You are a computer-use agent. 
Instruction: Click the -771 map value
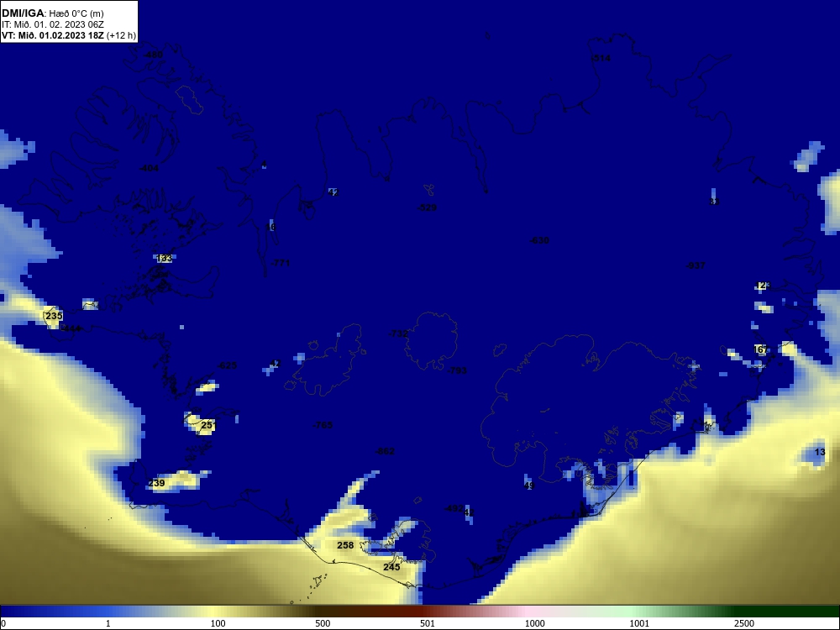(281, 263)
